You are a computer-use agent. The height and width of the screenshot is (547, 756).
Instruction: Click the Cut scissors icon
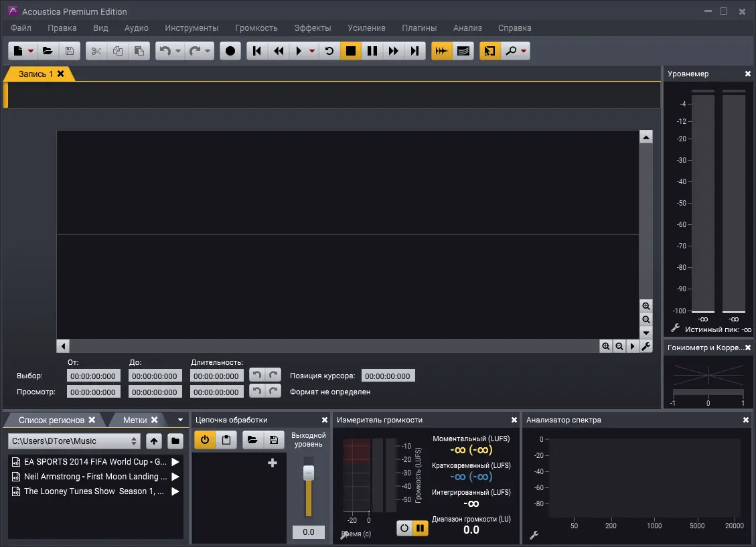click(x=96, y=51)
